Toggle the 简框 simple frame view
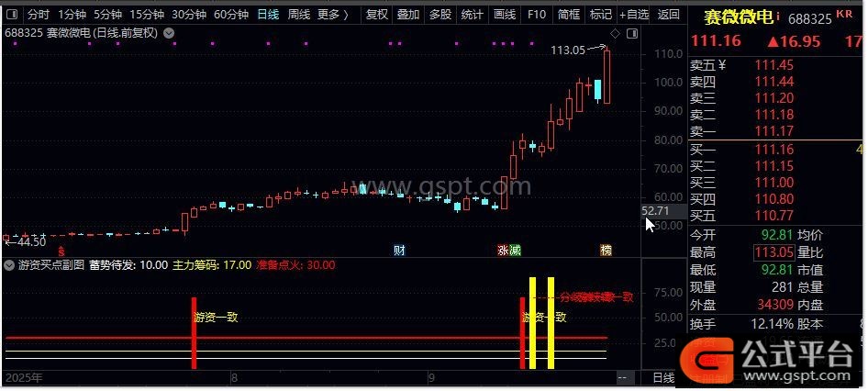This screenshot has height=391, width=868. [568, 15]
